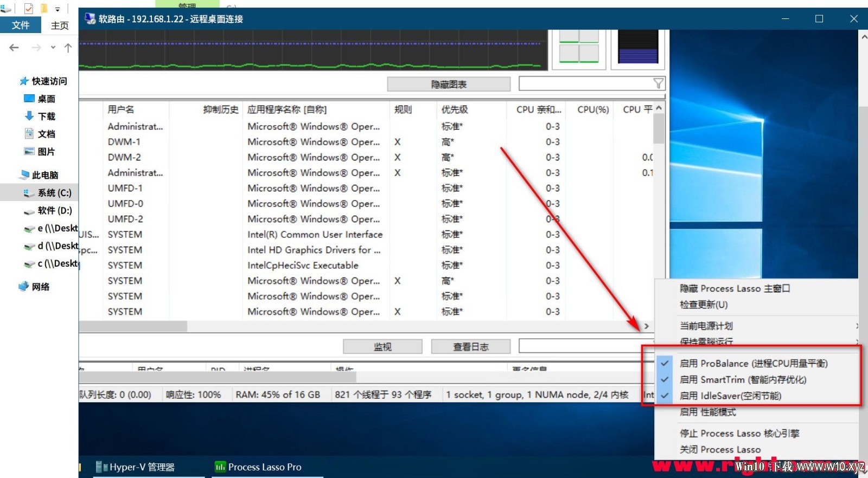Click the Downloads arrow icon in sidebar
Image resolution: width=868 pixels, height=478 pixels.
tap(29, 116)
